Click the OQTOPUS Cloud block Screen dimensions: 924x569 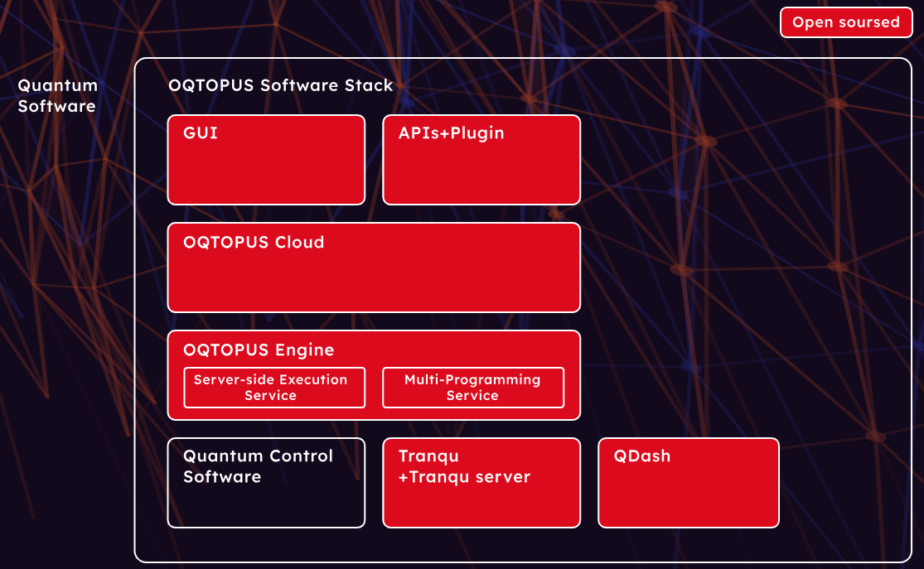tap(374, 268)
